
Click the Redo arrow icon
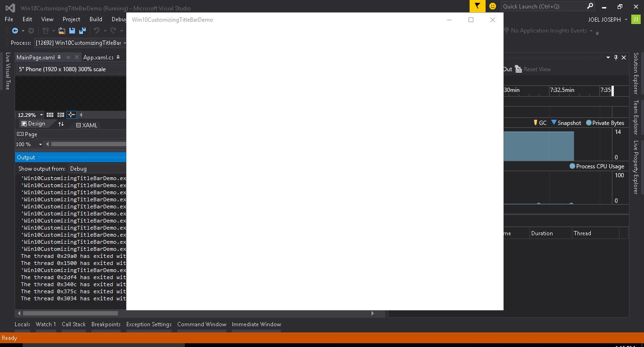[113, 31]
